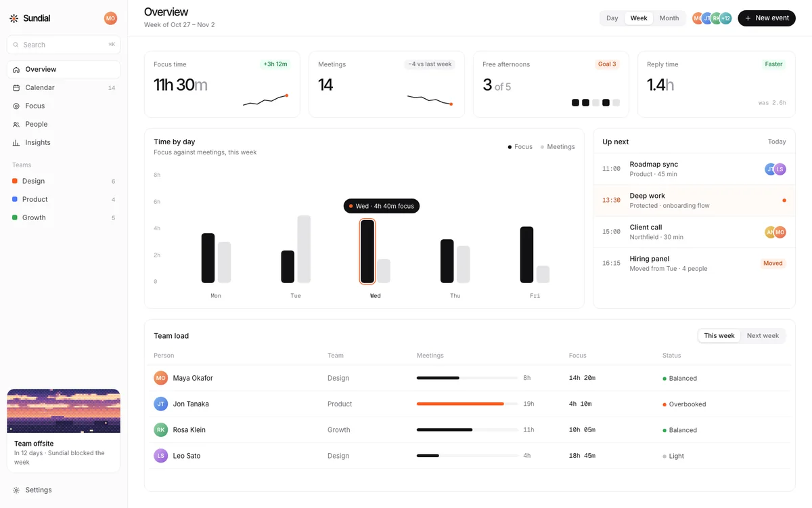This screenshot has width=812, height=508.
Task: Switch view to Month
Action: coord(669,18)
